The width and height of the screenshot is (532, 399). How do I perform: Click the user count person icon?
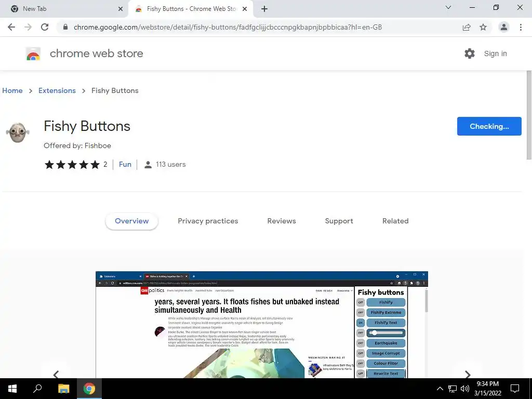tap(148, 165)
